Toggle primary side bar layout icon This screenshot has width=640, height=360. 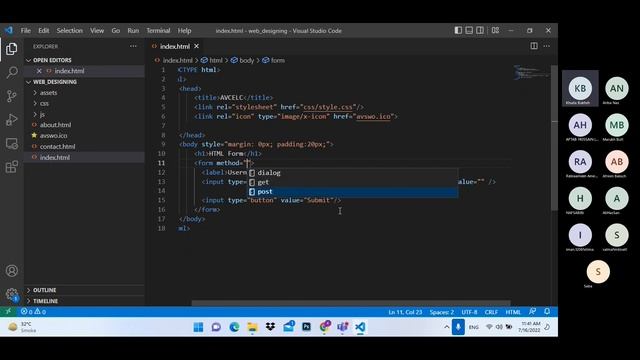(x=458, y=30)
